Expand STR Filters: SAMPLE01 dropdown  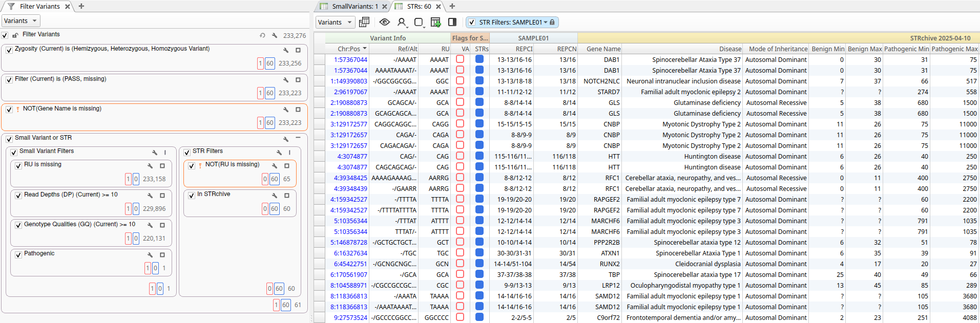coord(545,23)
